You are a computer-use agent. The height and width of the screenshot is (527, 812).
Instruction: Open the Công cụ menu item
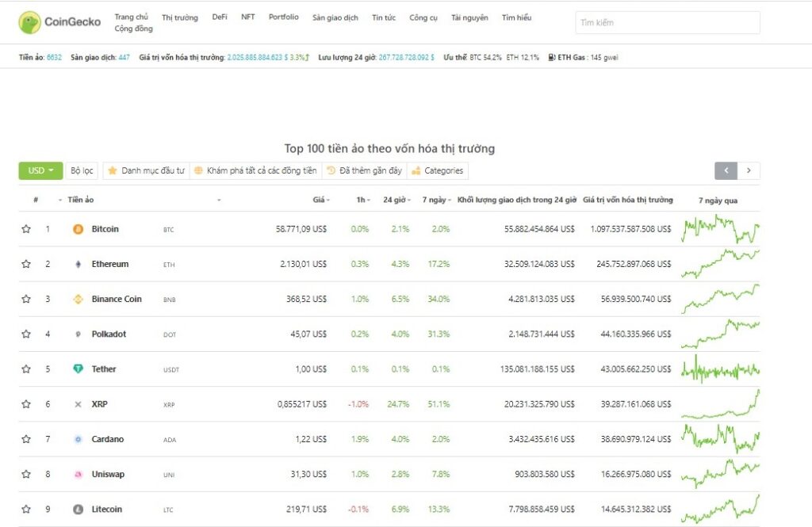point(423,17)
